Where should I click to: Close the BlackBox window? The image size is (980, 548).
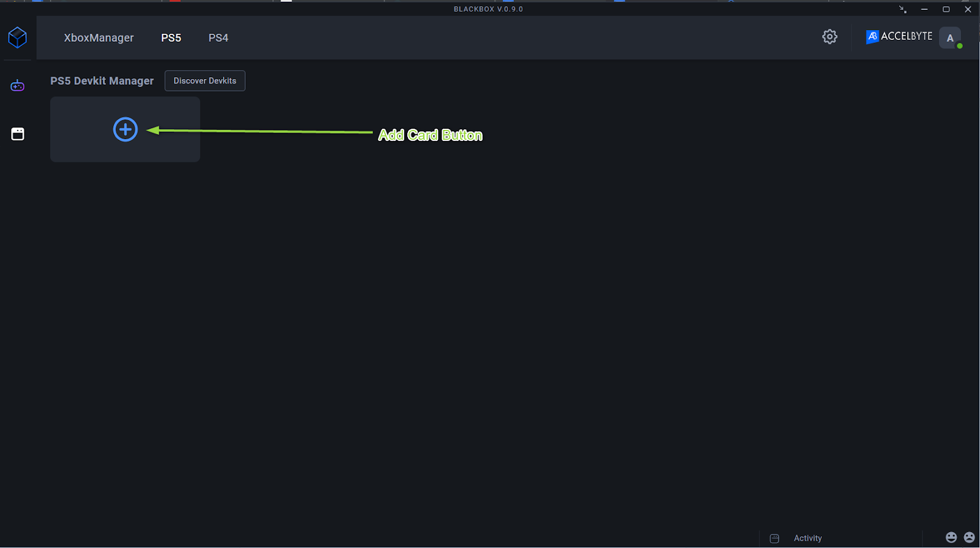click(x=968, y=9)
